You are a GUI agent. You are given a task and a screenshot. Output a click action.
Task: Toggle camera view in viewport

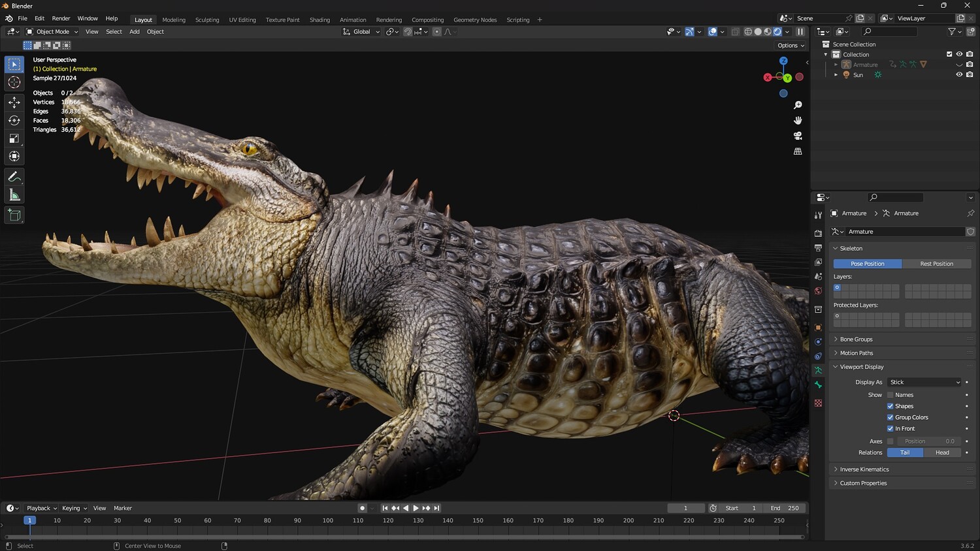point(798,136)
